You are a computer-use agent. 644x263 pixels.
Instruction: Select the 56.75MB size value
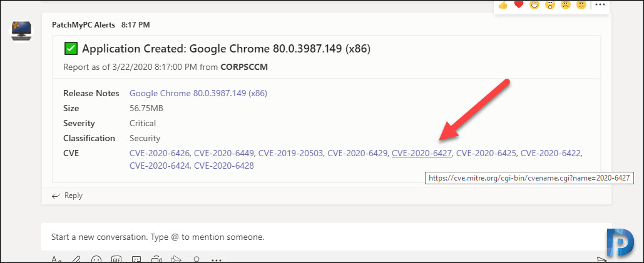[x=146, y=109]
